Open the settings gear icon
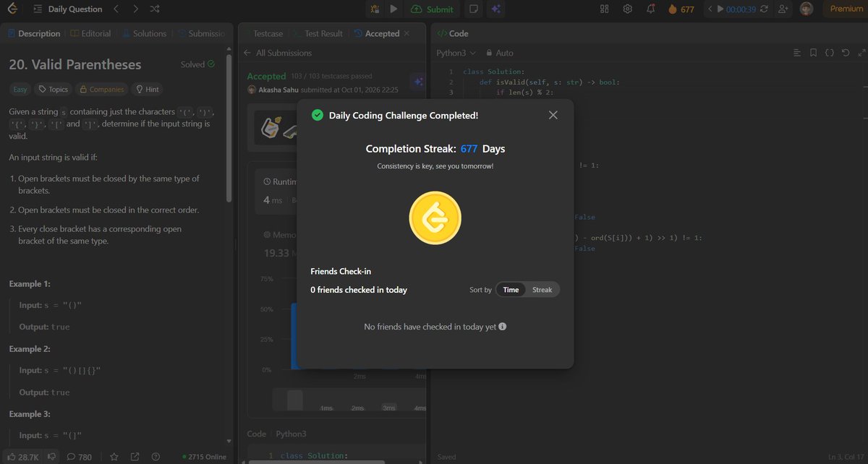Image resolution: width=868 pixels, height=464 pixels. click(628, 9)
